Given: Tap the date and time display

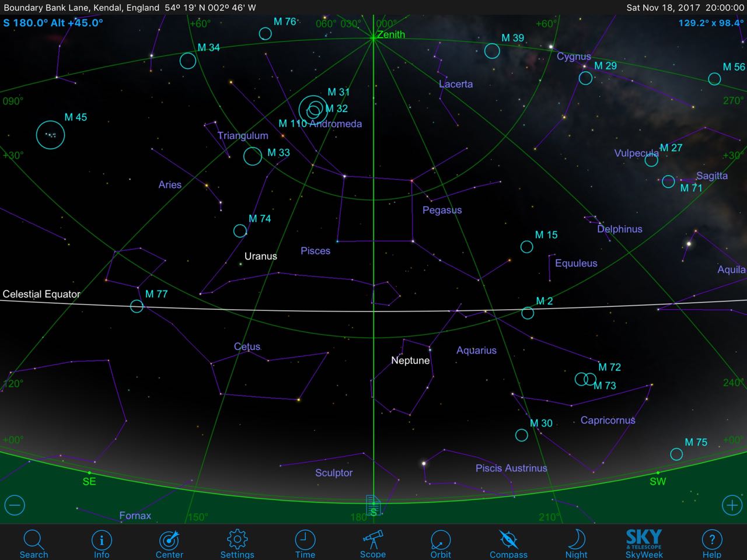Looking at the screenshot, I should [x=685, y=8].
